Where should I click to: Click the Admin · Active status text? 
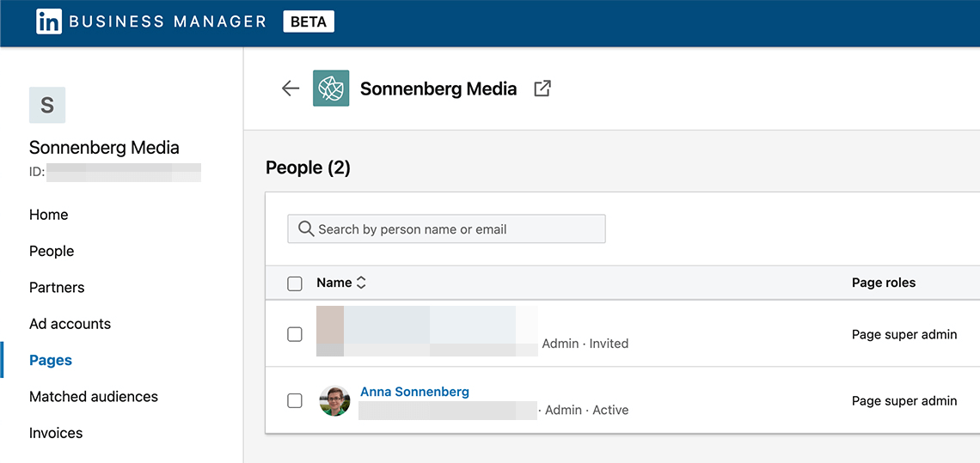pyautogui.click(x=587, y=411)
